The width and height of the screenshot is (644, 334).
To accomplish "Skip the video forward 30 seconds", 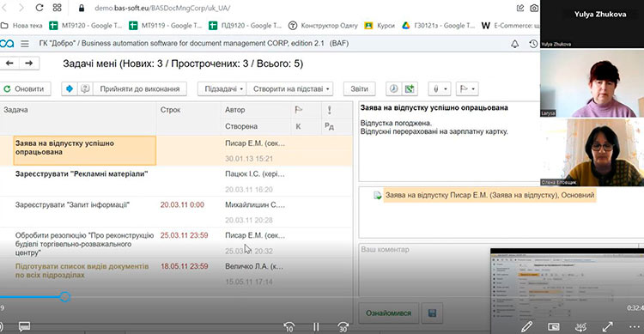I will pyautogui.click(x=343, y=327).
